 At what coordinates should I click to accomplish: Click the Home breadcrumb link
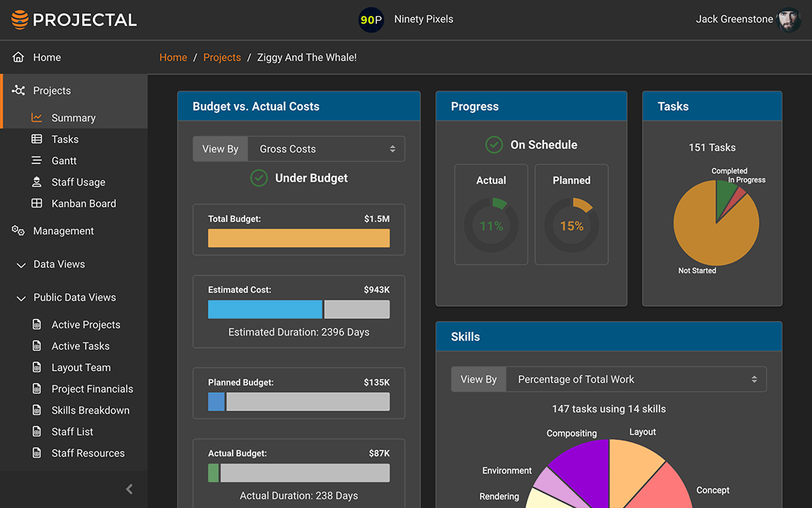pos(173,57)
